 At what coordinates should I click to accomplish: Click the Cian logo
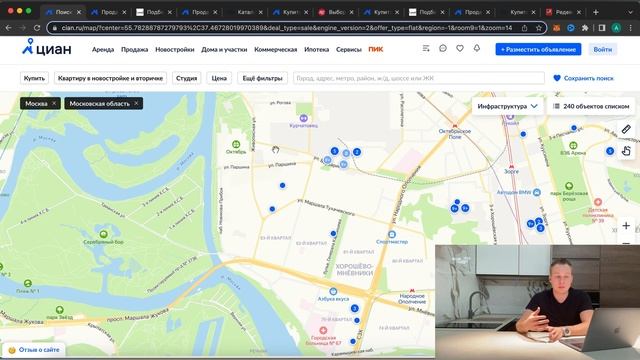[47, 48]
